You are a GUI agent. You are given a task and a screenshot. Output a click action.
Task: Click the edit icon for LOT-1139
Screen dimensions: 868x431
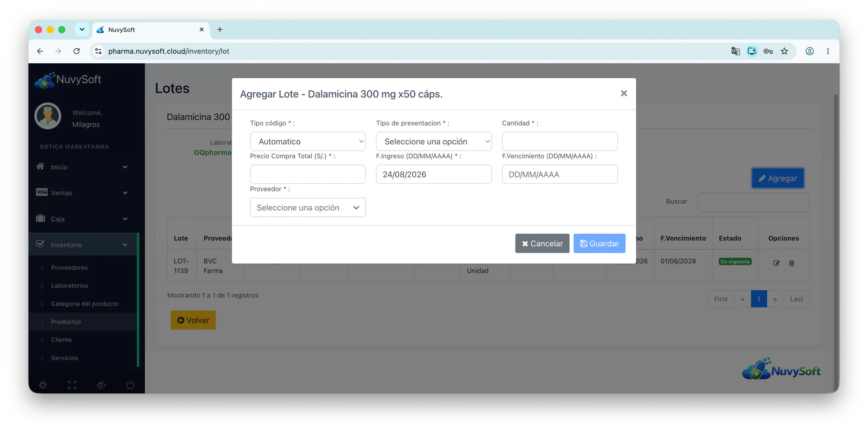point(776,263)
